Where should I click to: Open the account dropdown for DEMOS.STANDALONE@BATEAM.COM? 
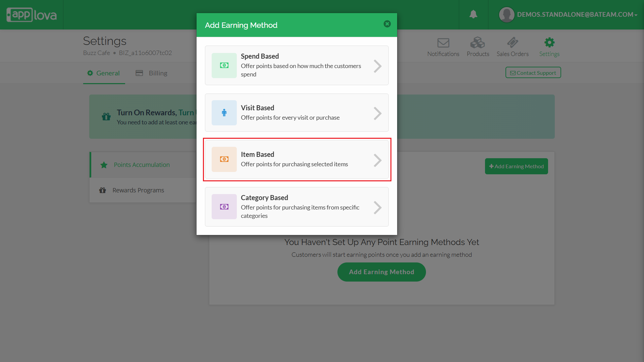point(577,14)
